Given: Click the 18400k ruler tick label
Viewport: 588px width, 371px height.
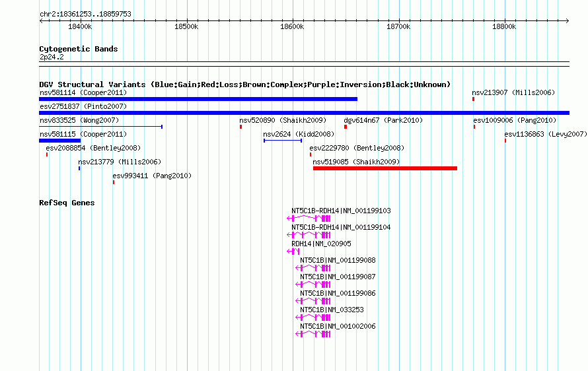Looking at the screenshot, I should (x=80, y=26).
